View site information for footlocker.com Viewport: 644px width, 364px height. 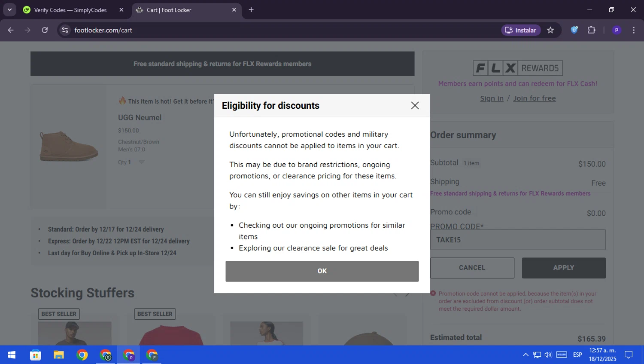coord(65,30)
